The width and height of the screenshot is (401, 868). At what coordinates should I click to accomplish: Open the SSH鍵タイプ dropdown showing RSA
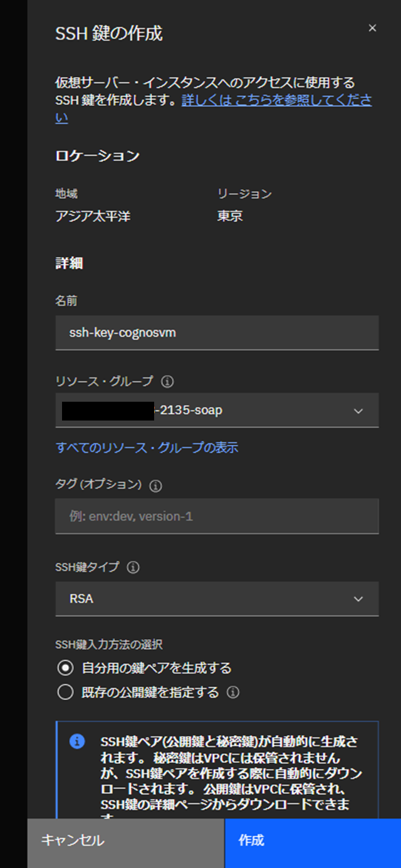pyautogui.click(x=217, y=599)
